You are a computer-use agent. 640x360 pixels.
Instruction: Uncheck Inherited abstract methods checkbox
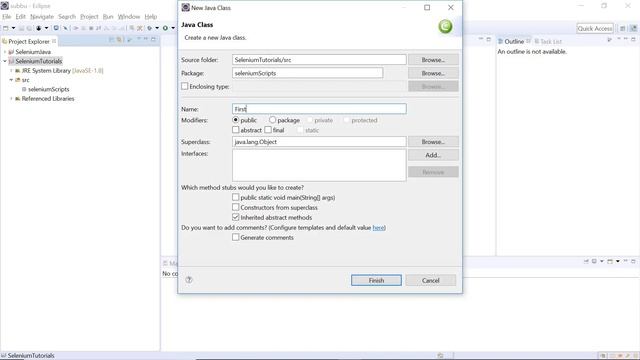point(236,217)
